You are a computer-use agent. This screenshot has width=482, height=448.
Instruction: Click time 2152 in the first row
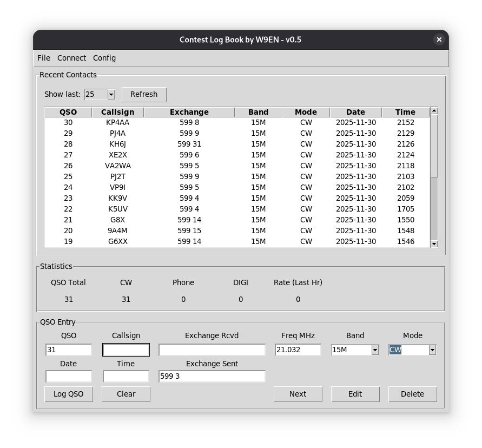[406, 122]
